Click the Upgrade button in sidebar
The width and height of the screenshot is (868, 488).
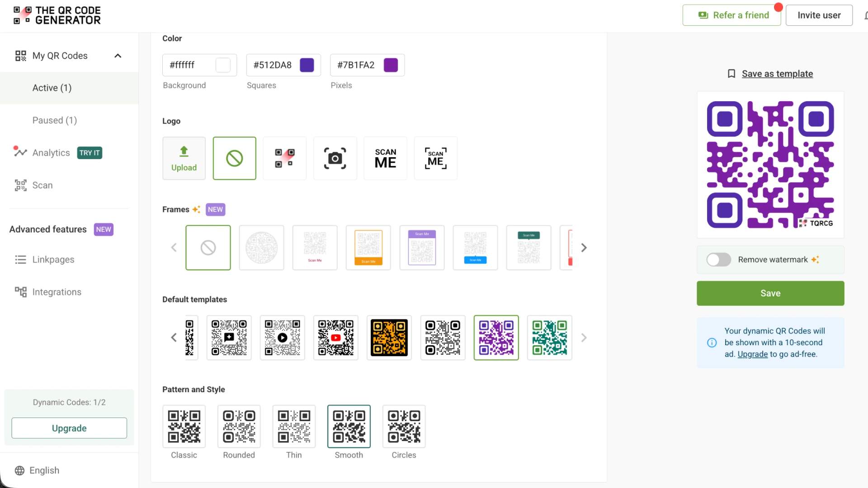(69, 428)
